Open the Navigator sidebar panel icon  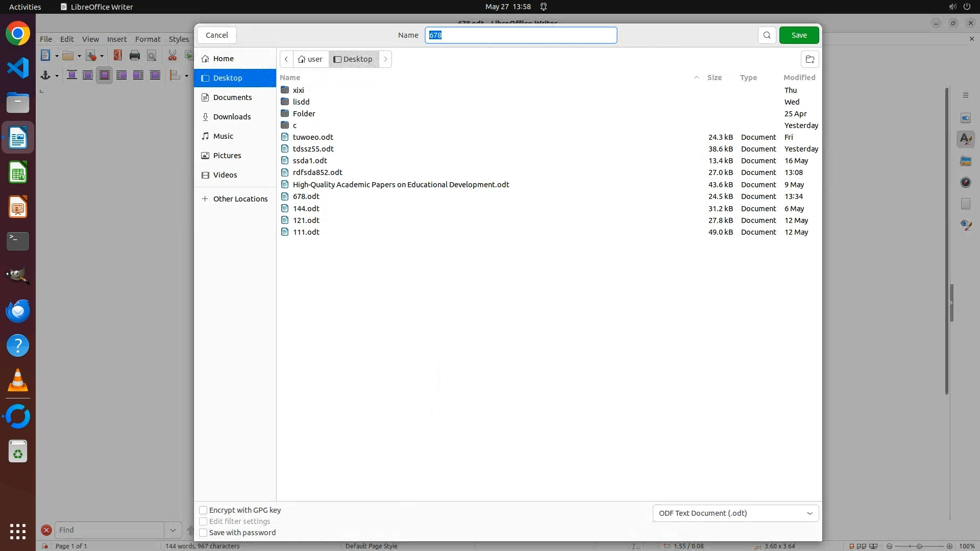coord(965,182)
